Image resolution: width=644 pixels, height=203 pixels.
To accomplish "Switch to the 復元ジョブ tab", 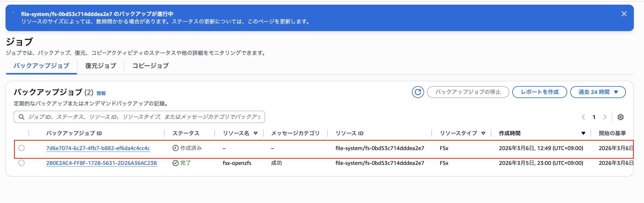I will (101, 66).
